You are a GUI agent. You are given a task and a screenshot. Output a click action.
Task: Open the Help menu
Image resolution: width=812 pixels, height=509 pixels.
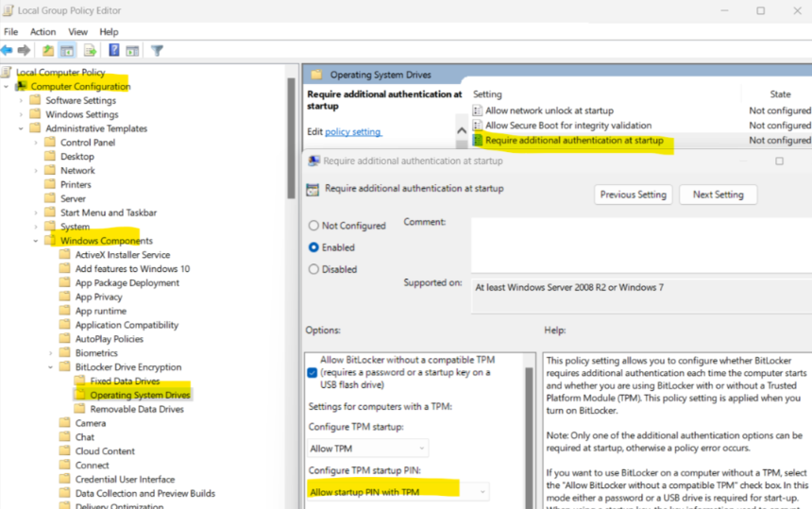tap(109, 31)
